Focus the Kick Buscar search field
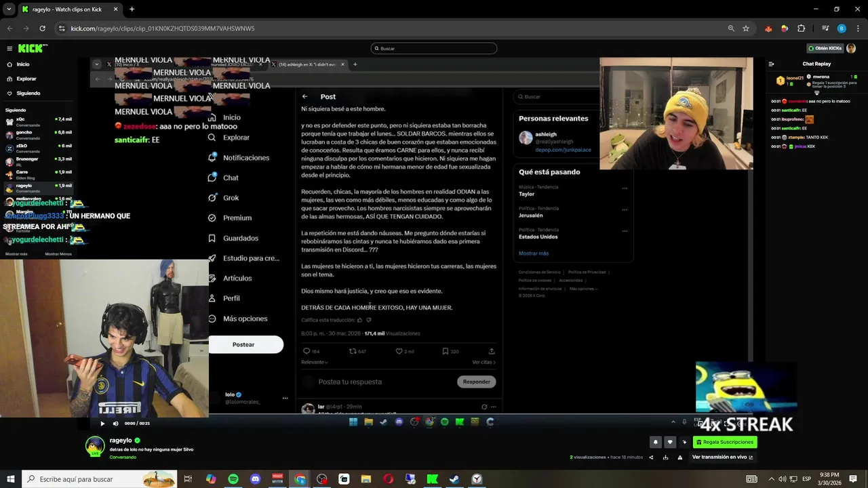 [434, 48]
